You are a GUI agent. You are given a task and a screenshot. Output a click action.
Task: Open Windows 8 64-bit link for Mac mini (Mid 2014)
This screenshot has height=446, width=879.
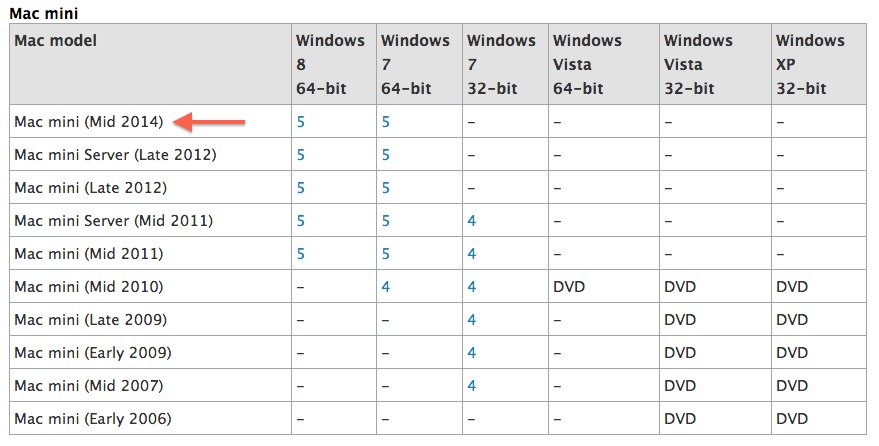point(300,122)
